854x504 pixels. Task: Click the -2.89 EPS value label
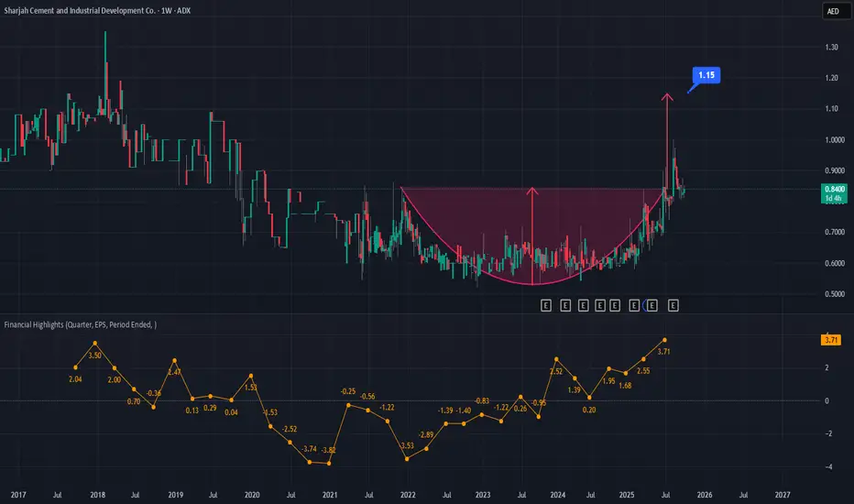[426, 434]
